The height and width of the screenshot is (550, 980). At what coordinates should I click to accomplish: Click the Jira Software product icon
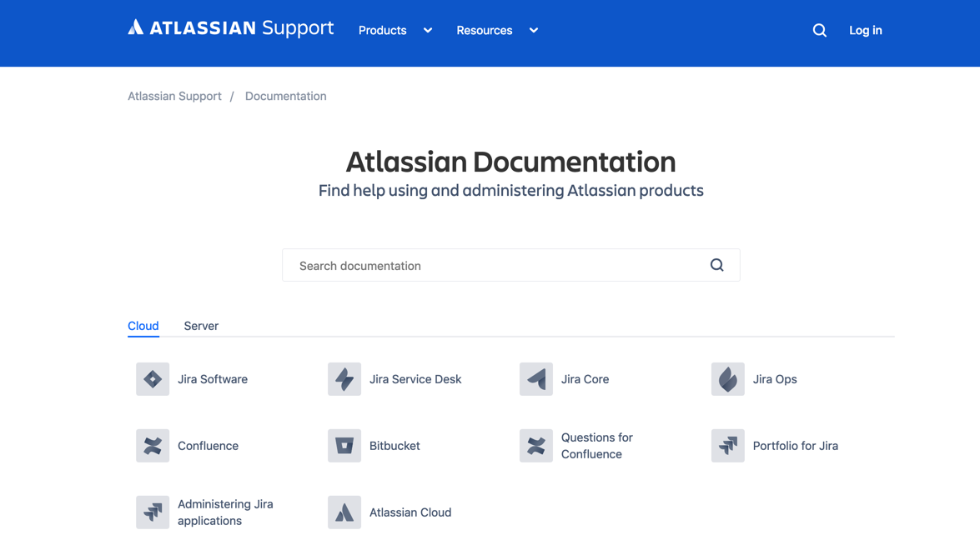(x=153, y=379)
